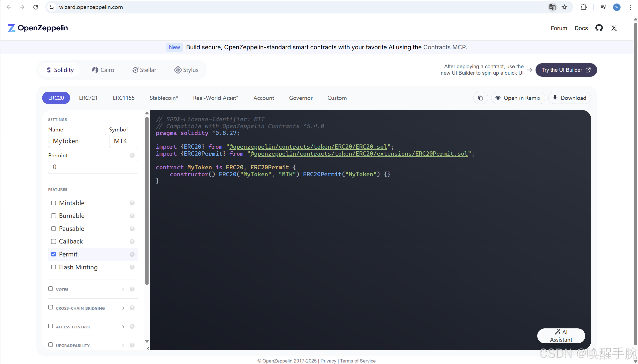Click help icon beside Flash Minting
The image size is (638, 364).
(132, 267)
